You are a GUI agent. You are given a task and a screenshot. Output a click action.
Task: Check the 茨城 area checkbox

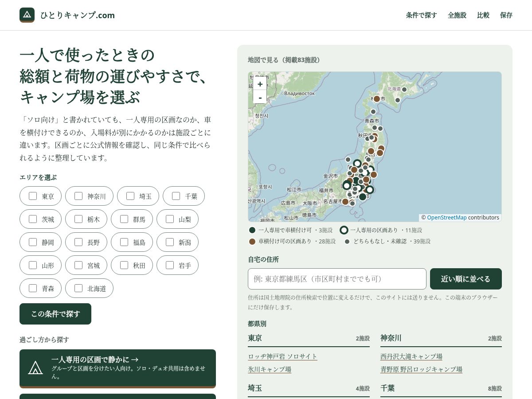click(x=33, y=219)
